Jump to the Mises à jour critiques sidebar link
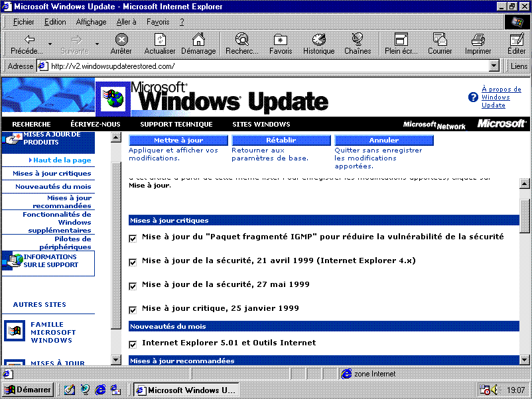Viewport: 532px width, 399px height. pyautogui.click(x=52, y=173)
